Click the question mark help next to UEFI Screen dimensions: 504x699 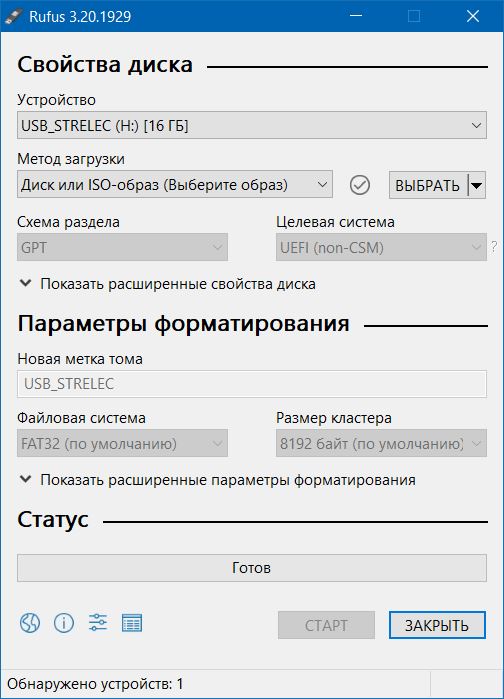pos(494,247)
